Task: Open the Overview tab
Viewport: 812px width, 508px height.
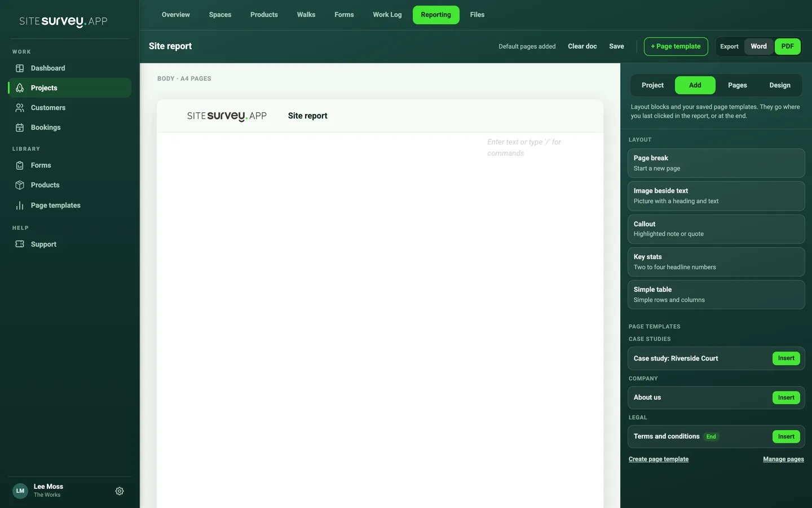Action: point(176,15)
